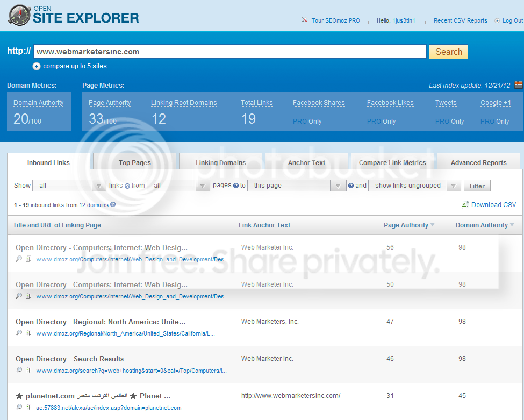Click the Log Out radio-style icon

point(497,21)
